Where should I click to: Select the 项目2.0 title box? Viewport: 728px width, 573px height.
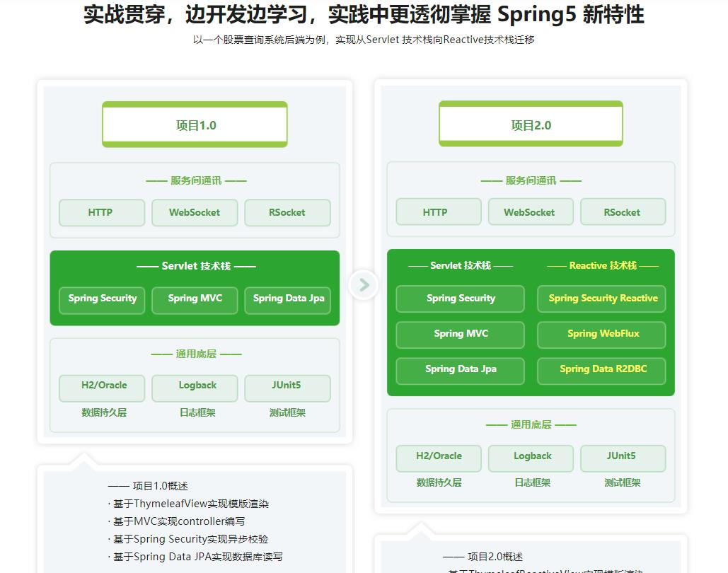pyautogui.click(x=531, y=125)
